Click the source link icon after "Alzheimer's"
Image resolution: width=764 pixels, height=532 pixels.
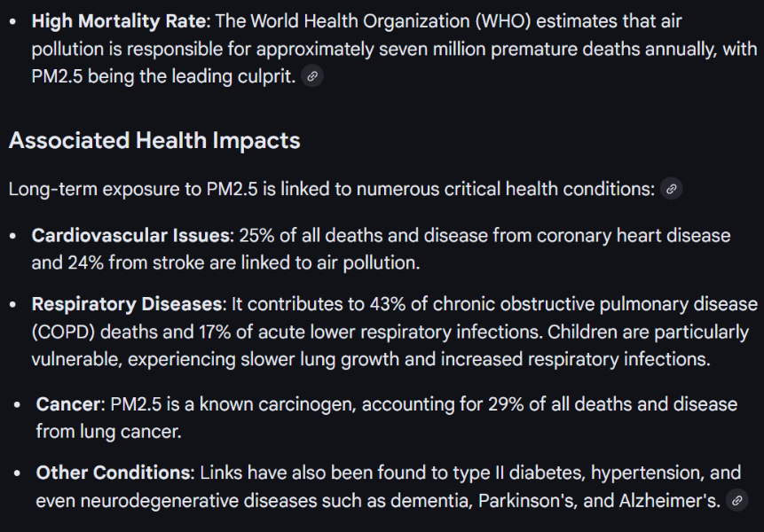(736, 501)
